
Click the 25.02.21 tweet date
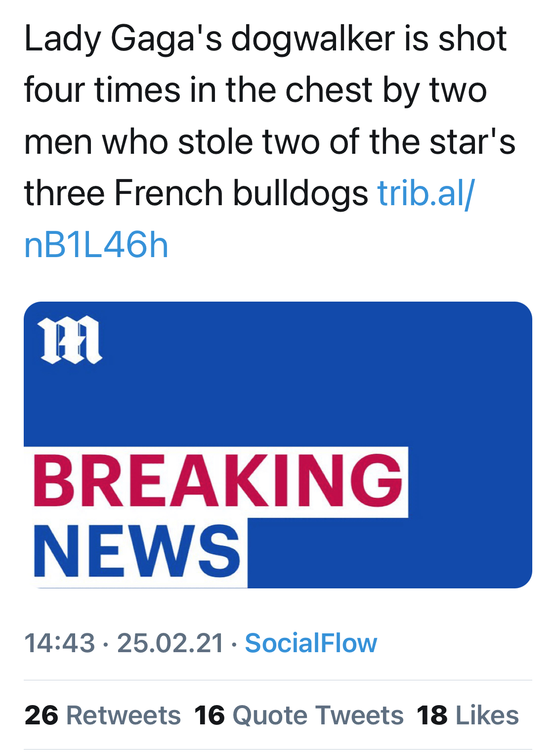pos(171,643)
